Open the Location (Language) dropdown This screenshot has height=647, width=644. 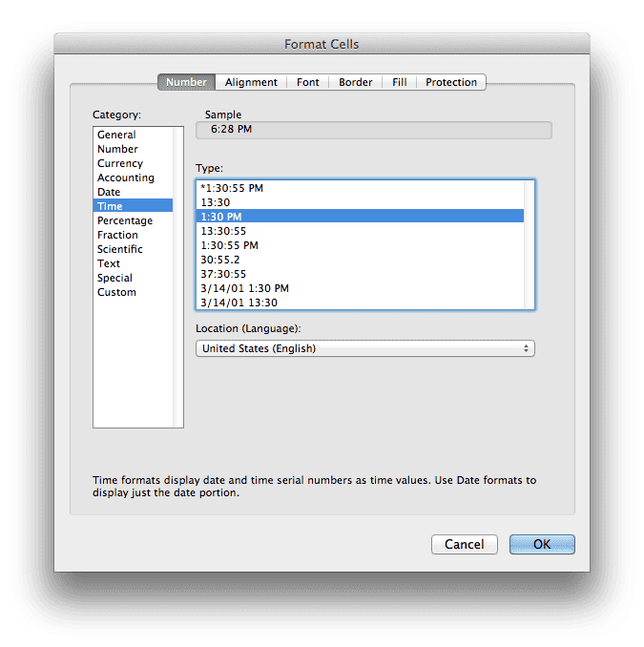[x=365, y=348]
